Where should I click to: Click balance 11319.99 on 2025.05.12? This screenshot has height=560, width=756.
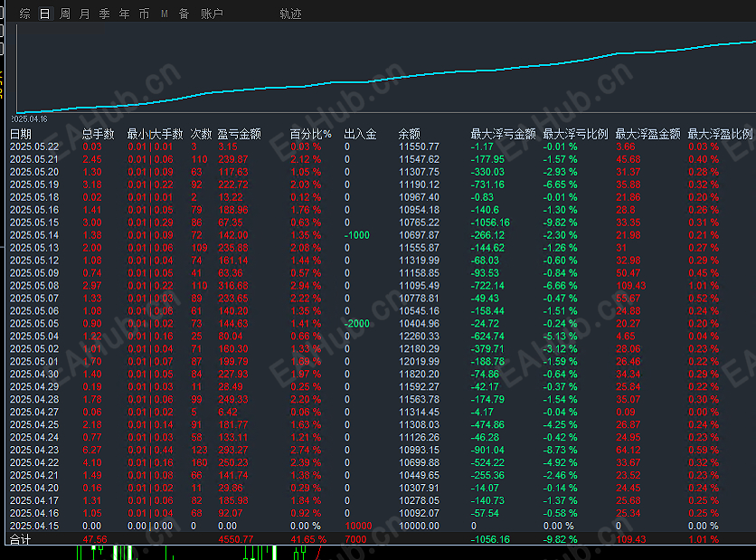click(419, 261)
